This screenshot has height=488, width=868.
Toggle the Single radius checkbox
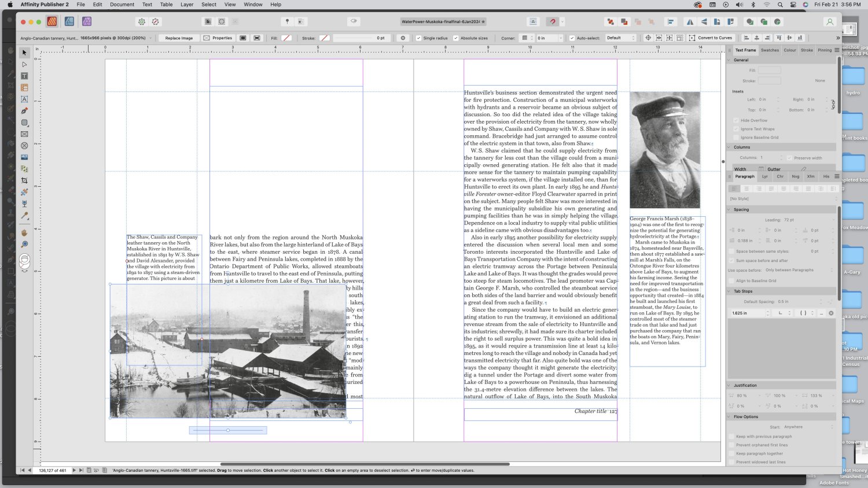418,38
